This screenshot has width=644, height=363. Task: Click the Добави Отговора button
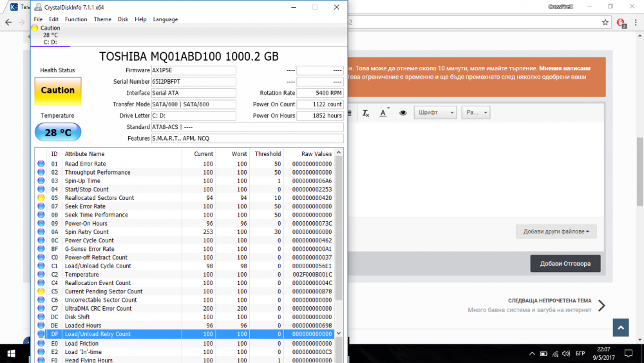[565, 264]
